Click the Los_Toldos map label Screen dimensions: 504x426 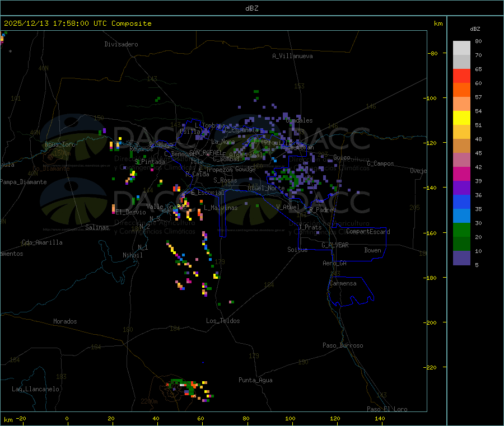coord(223,321)
